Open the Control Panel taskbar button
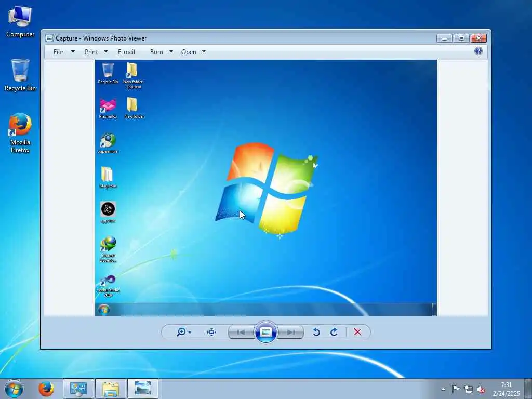532x399 pixels. coord(78,389)
